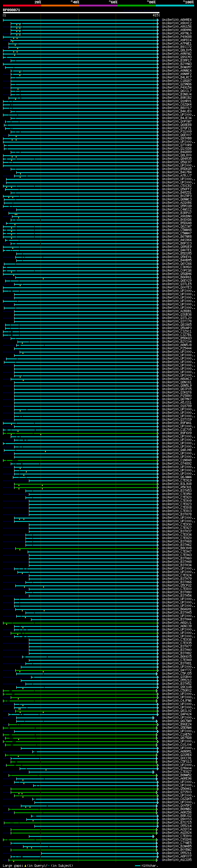Screen dimensions: 197x868
Task: Click the UniRef100_P15880 label
Action: 177,396
